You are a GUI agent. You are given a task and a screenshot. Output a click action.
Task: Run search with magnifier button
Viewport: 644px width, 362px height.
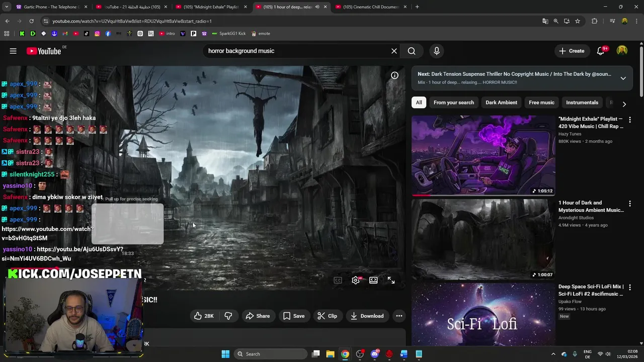tap(412, 51)
